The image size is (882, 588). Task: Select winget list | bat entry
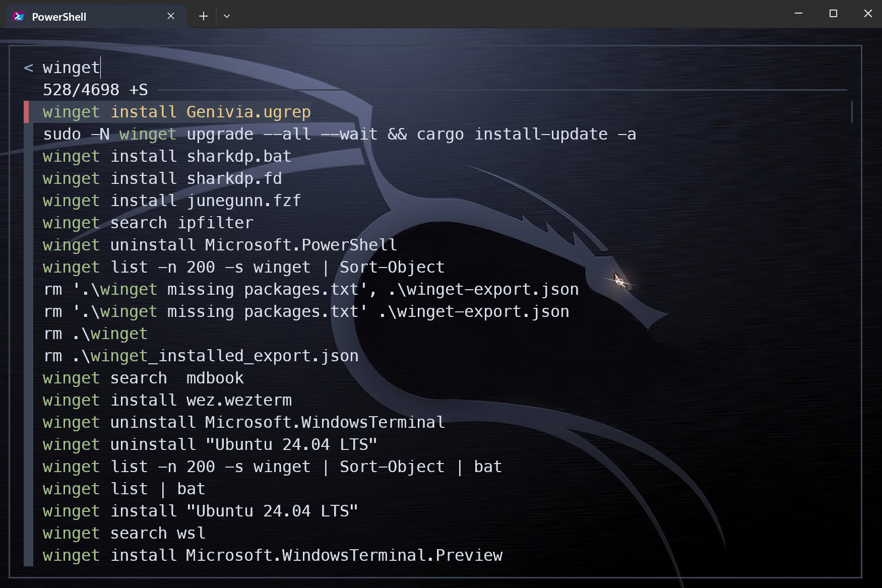(x=124, y=489)
